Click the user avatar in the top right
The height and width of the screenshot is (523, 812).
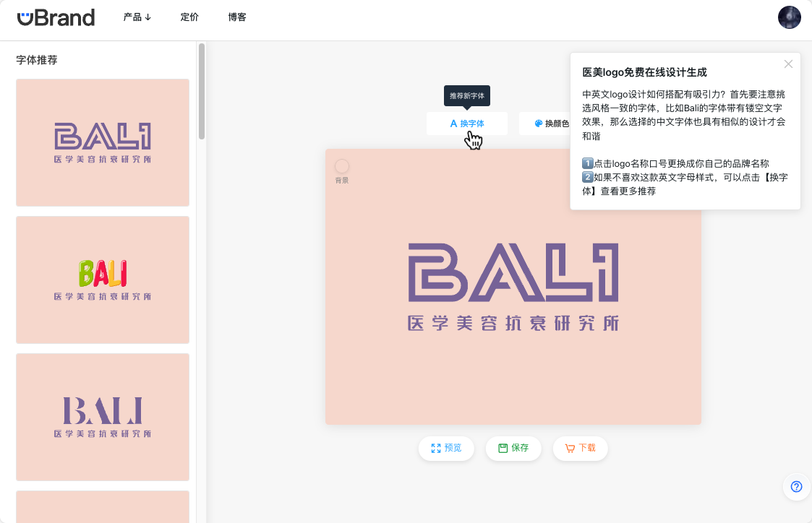[x=789, y=17]
